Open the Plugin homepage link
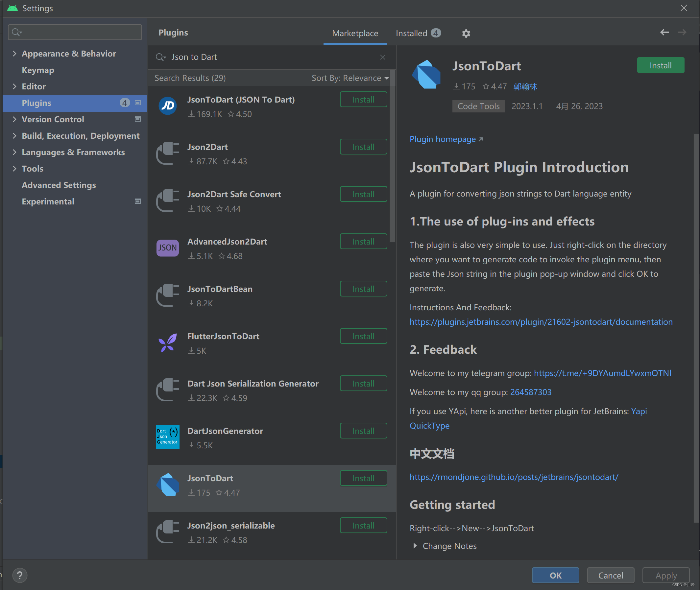The height and width of the screenshot is (590, 700). (x=446, y=139)
